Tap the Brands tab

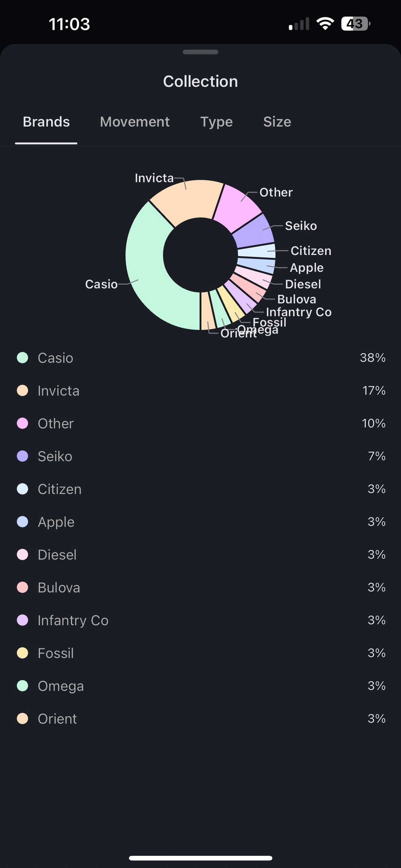[x=46, y=122]
